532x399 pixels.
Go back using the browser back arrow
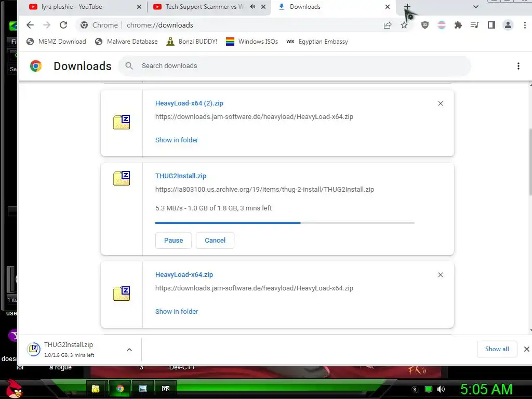pyautogui.click(x=30, y=25)
